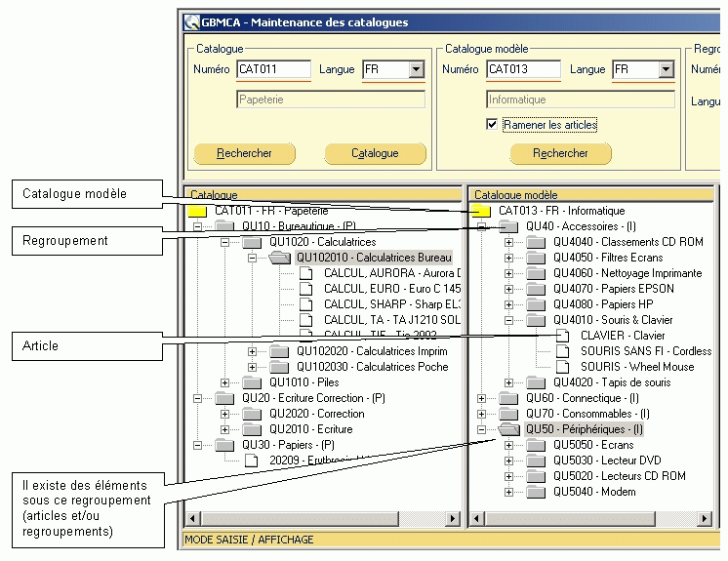Click the GBMCA application icon in title bar

pyautogui.click(x=190, y=22)
